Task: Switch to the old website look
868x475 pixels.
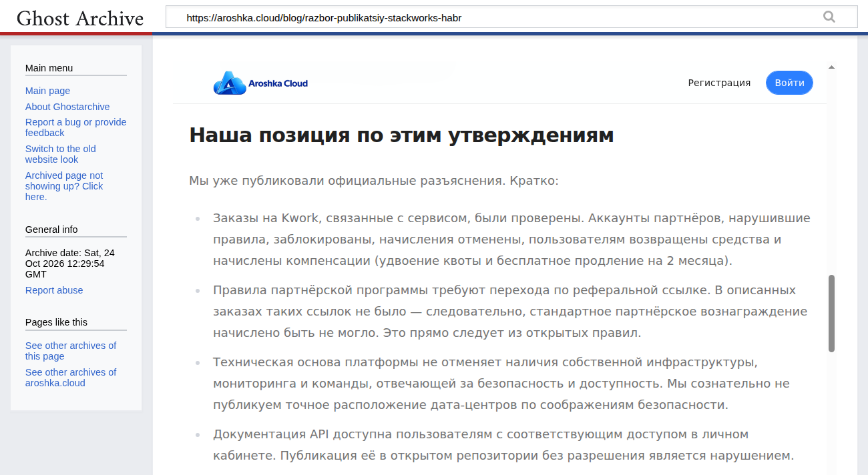Action: (x=61, y=154)
